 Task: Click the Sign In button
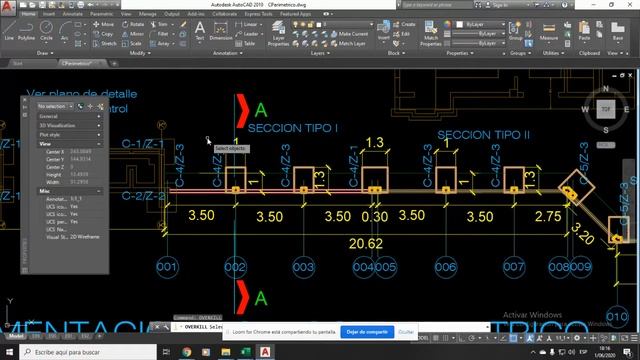tap(498, 5)
